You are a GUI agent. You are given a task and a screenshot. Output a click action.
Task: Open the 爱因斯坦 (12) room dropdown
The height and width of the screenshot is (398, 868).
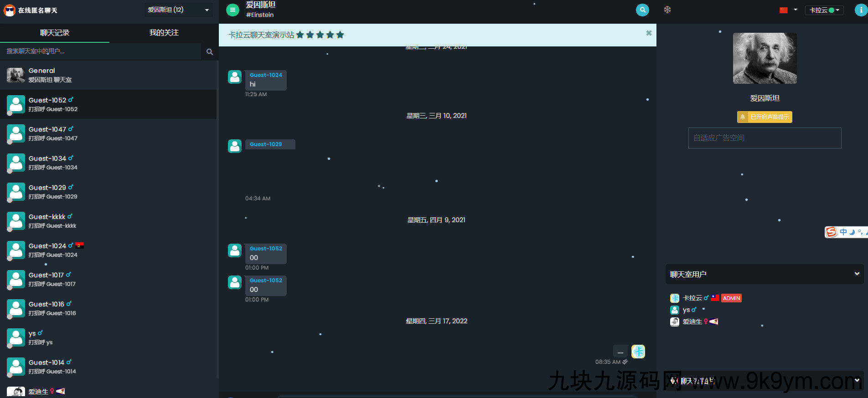click(178, 10)
